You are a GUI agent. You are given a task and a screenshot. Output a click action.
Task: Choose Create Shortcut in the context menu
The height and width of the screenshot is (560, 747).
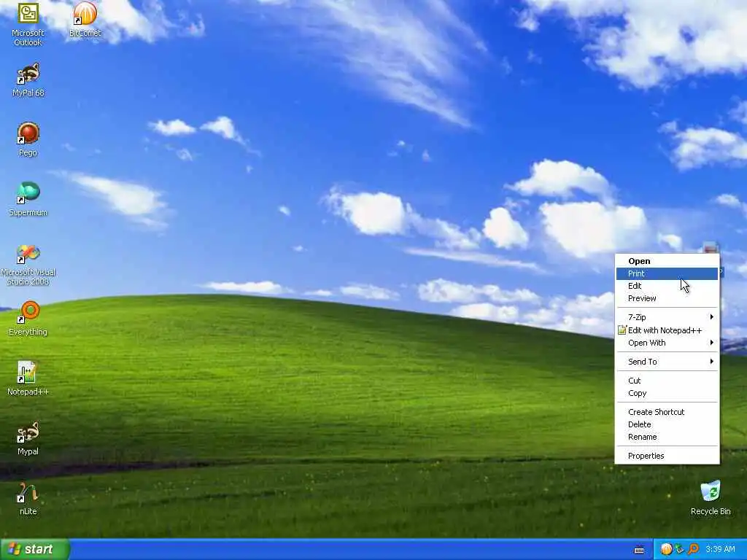(x=667, y=412)
